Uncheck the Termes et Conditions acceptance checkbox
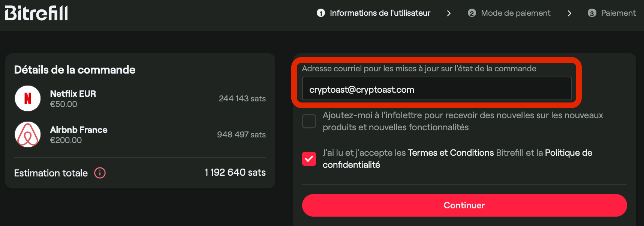This screenshot has height=226, width=644. 309,158
